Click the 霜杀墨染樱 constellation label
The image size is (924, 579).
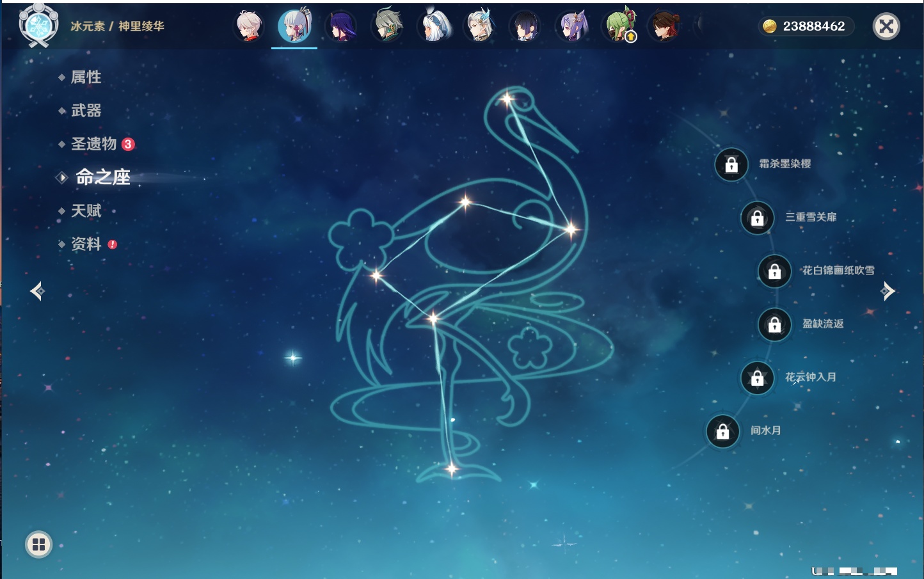tap(785, 164)
